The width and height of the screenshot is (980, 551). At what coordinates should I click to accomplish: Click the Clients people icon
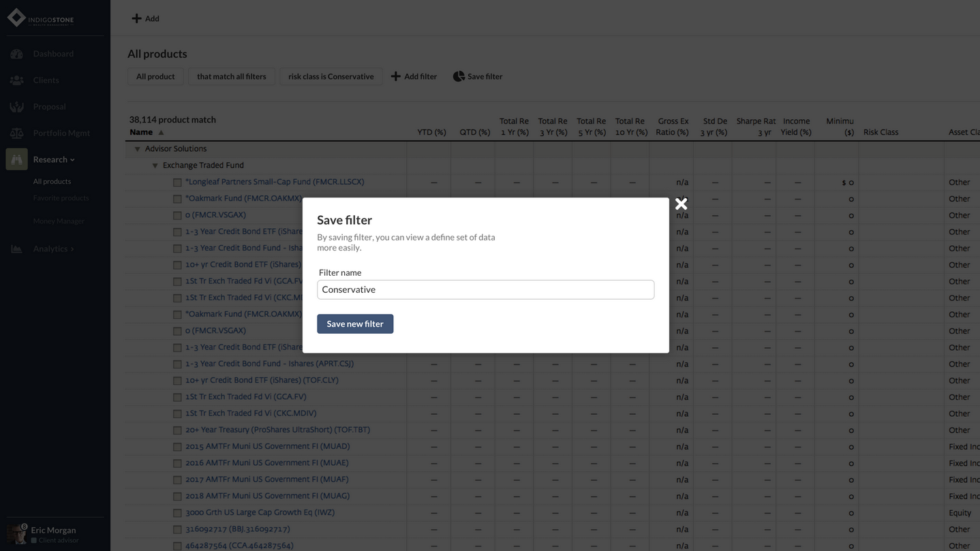(x=16, y=80)
